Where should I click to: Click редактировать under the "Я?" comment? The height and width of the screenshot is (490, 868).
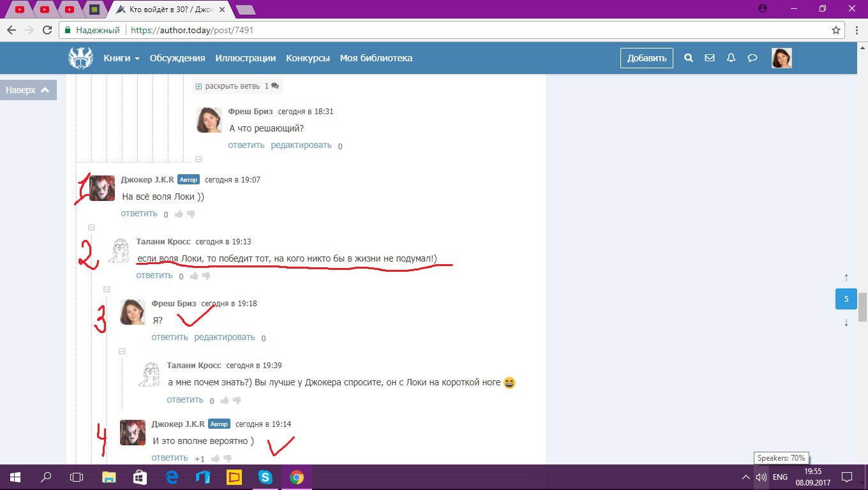tap(224, 337)
